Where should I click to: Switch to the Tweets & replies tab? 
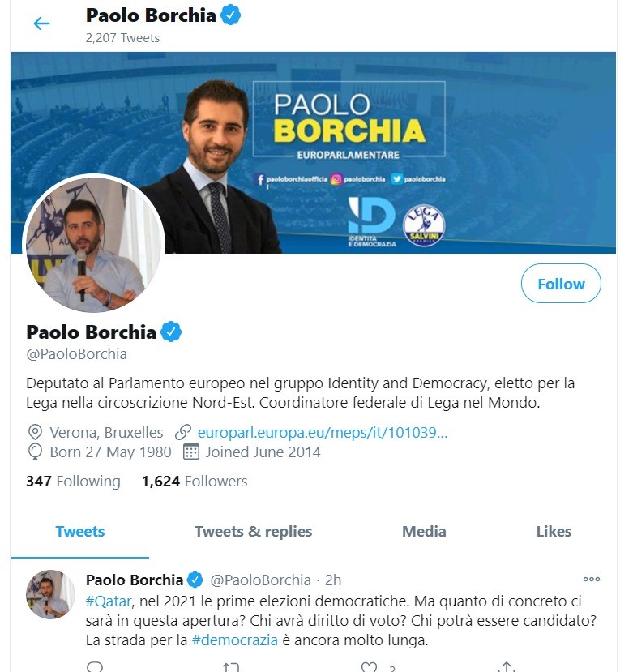[254, 532]
